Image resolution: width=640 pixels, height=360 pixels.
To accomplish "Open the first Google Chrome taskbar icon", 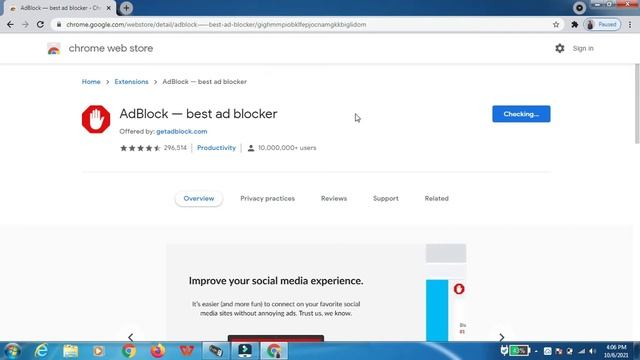I will pyautogui.click(x=129, y=351).
